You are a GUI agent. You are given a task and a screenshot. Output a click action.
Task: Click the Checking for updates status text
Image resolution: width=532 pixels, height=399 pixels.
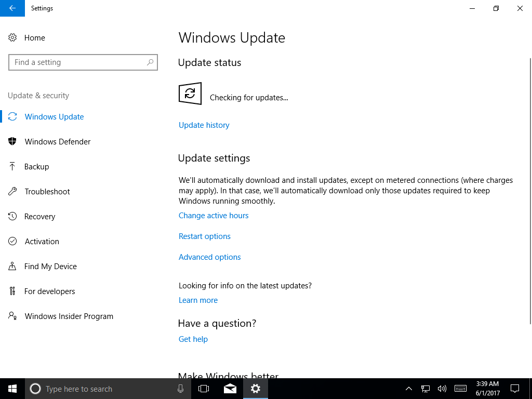click(249, 98)
